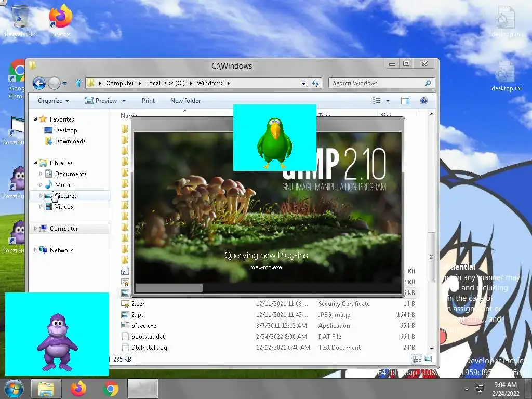Select Downloads under Favorites
Screen dimensions: 532x399
pos(70,141)
